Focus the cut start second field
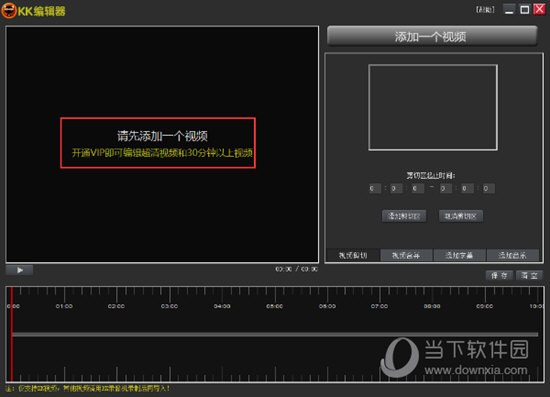 tap(417, 189)
